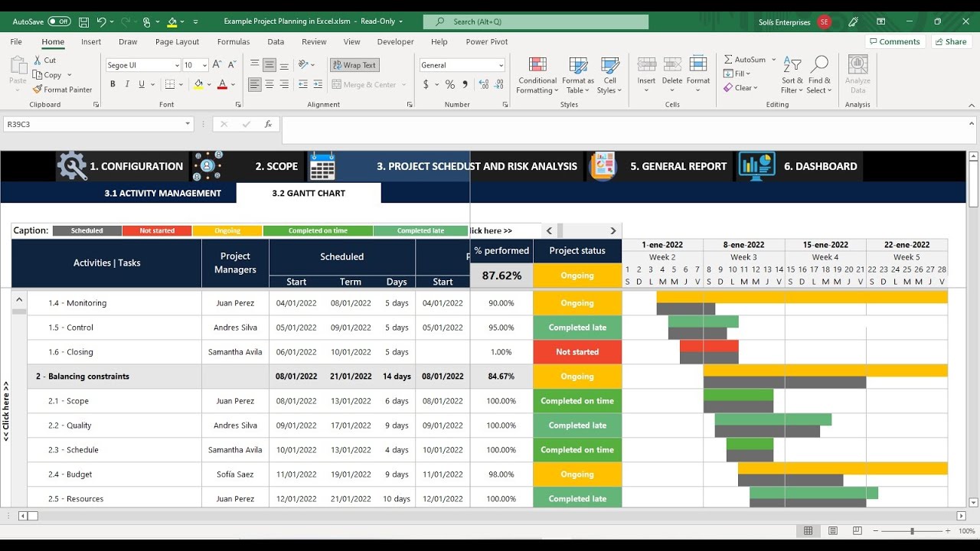Expand the Name Box dropdown

coord(188,124)
